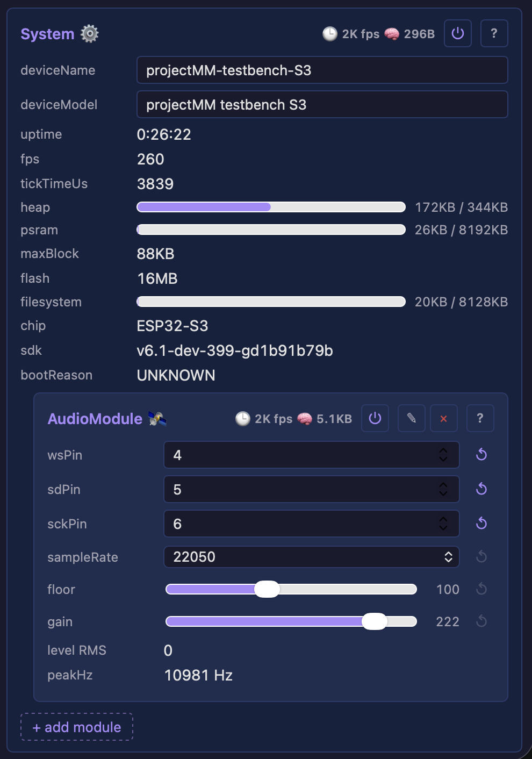
Task: Click the gain slider handle
Action: point(375,621)
